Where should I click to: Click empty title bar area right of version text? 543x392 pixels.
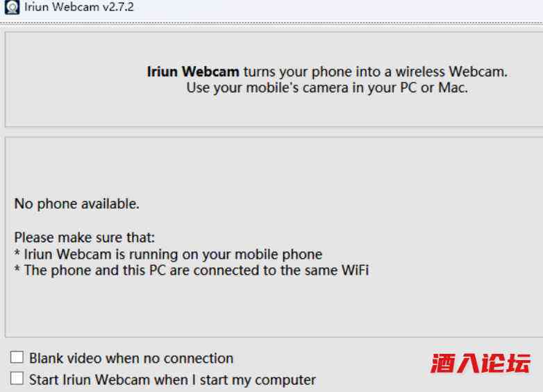point(337,7)
